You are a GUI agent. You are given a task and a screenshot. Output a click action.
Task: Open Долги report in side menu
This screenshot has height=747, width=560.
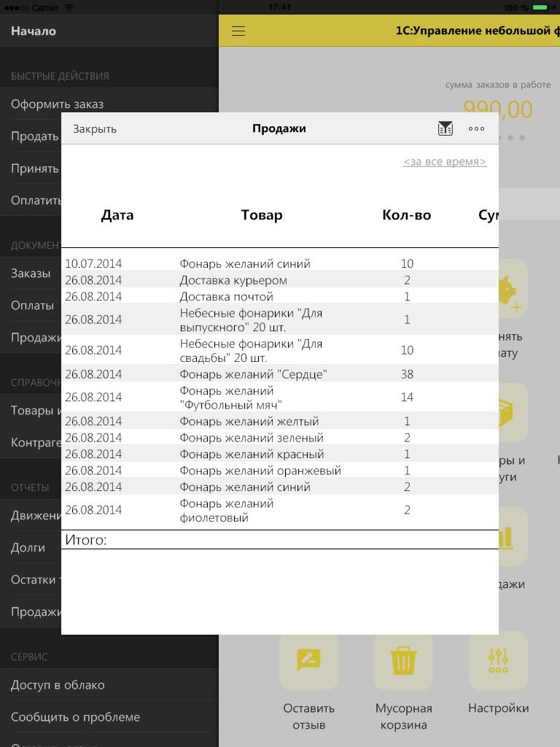31,548
